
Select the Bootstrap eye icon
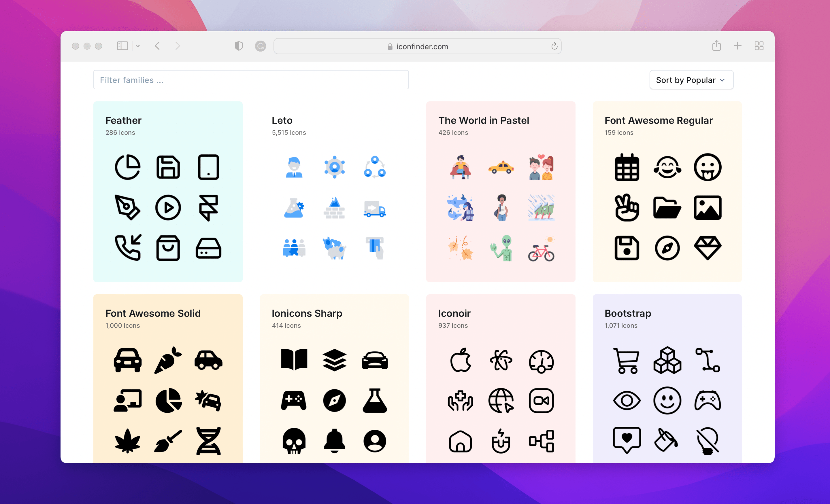click(627, 401)
